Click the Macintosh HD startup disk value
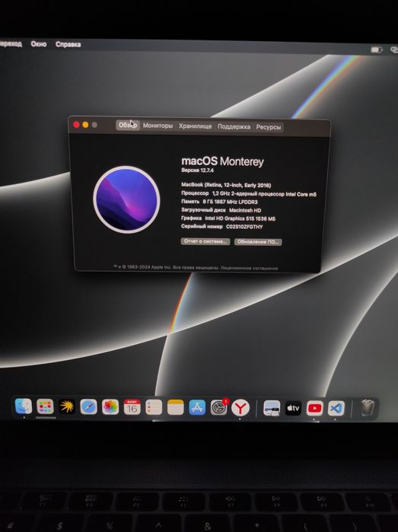Viewport: 398px width, 532px height. [x=245, y=210]
